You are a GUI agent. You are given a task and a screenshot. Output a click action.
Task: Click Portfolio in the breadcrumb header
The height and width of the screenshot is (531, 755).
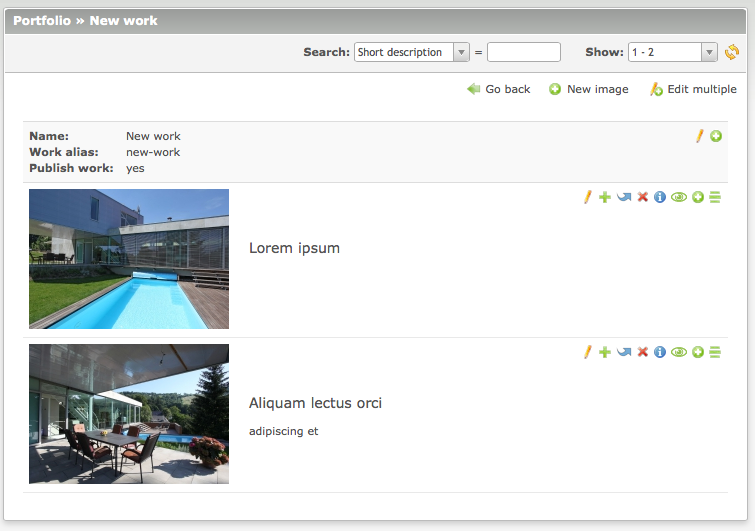tap(42, 20)
